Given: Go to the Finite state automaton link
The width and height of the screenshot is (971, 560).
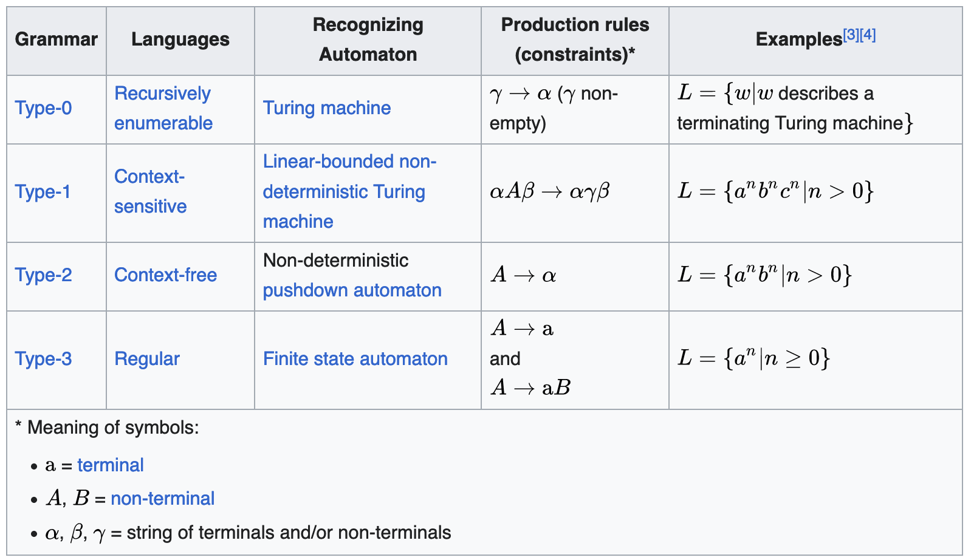Looking at the screenshot, I should (355, 359).
